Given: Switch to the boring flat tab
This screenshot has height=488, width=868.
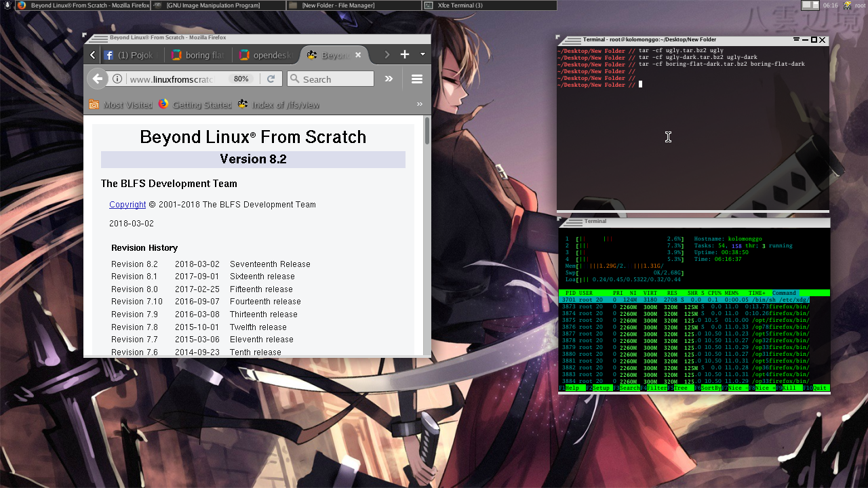Looking at the screenshot, I should [199, 55].
